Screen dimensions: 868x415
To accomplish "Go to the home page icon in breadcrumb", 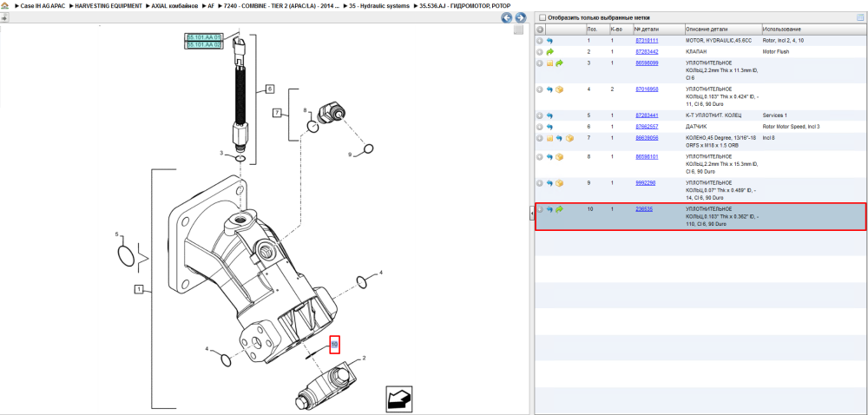I will 4,5.
